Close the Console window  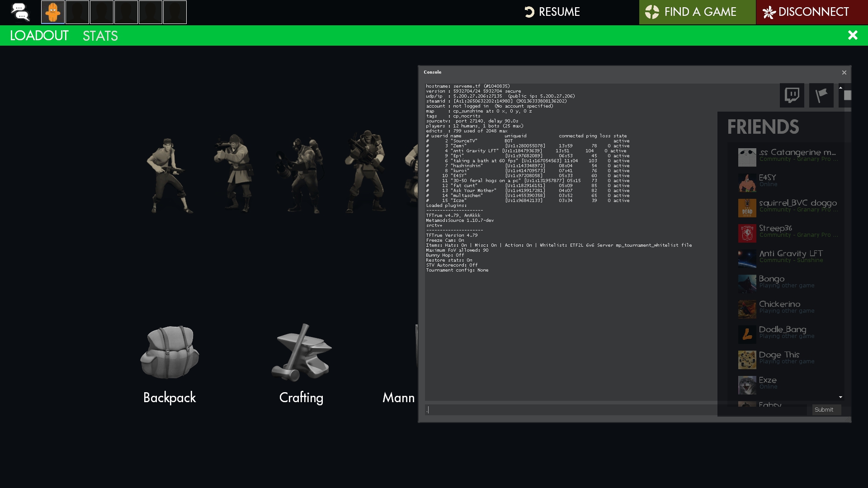[x=844, y=72]
